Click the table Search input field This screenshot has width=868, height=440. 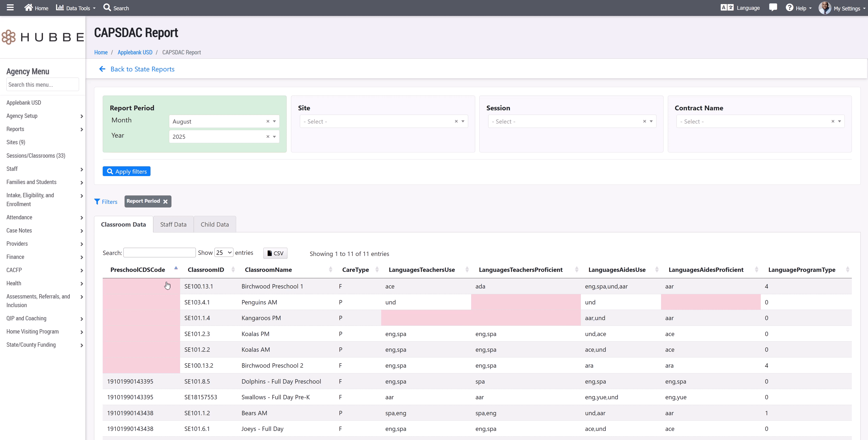pos(159,253)
